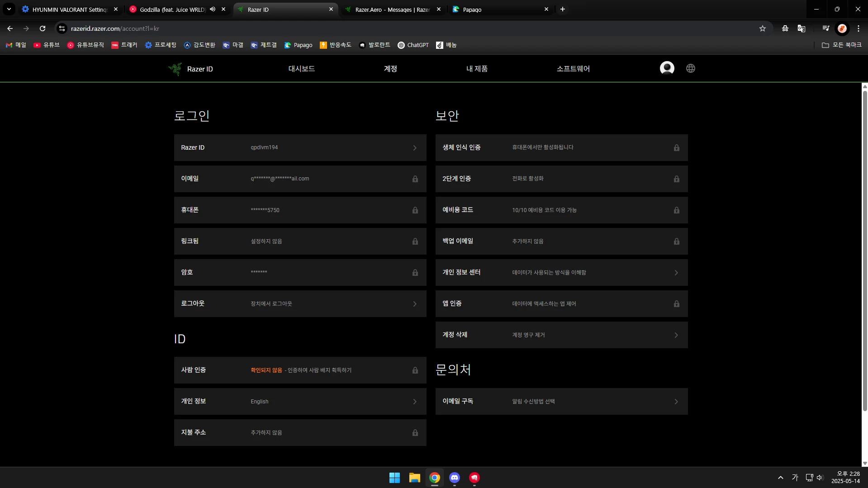Bookmark this page with the star icon
The width and height of the screenshot is (868, 488).
point(762,28)
